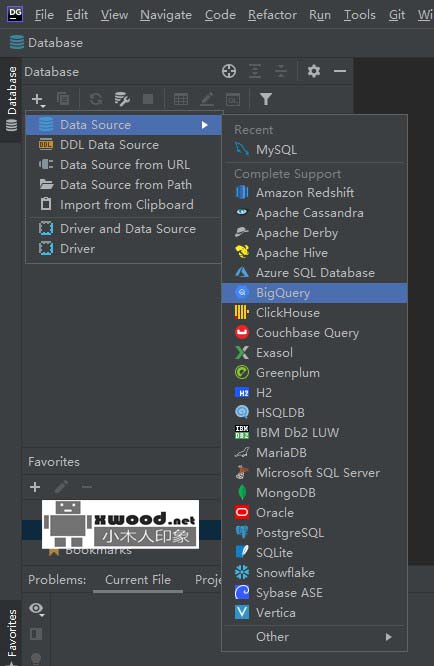Open the Run menu

pos(320,15)
